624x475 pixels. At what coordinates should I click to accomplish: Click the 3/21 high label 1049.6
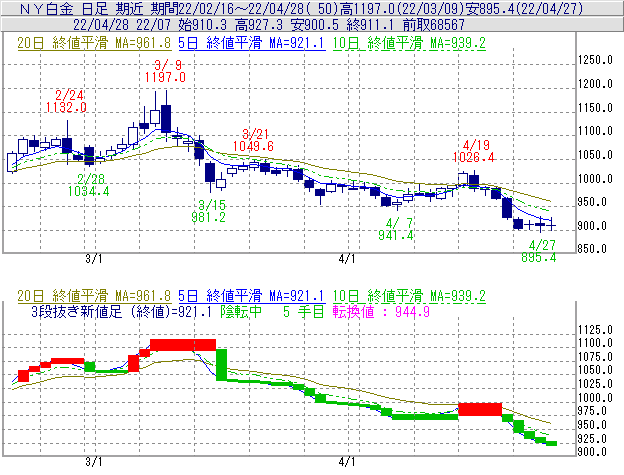point(253,146)
